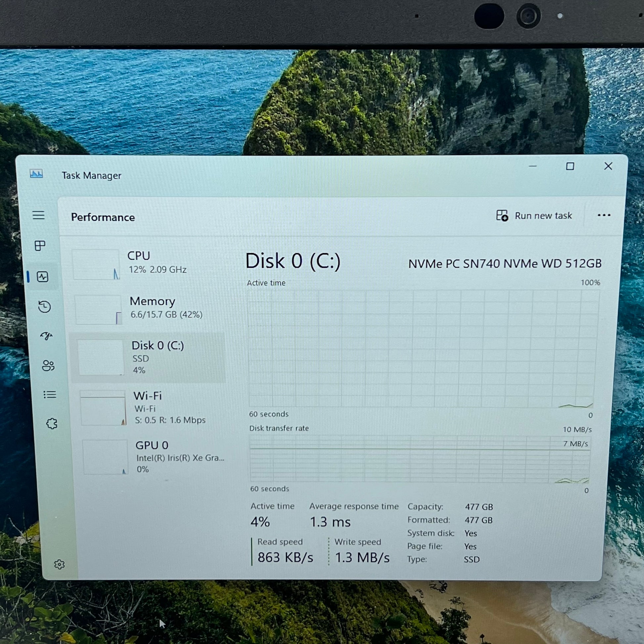Click the '863 KB/s' read speed value
The image size is (644, 644).
[285, 557]
